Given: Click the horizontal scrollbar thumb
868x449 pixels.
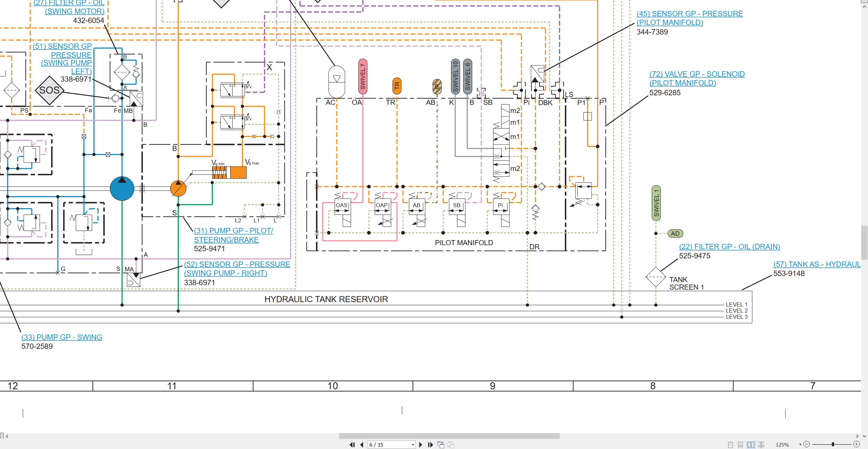Looking at the screenshot, I should pyautogui.click(x=449, y=436).
